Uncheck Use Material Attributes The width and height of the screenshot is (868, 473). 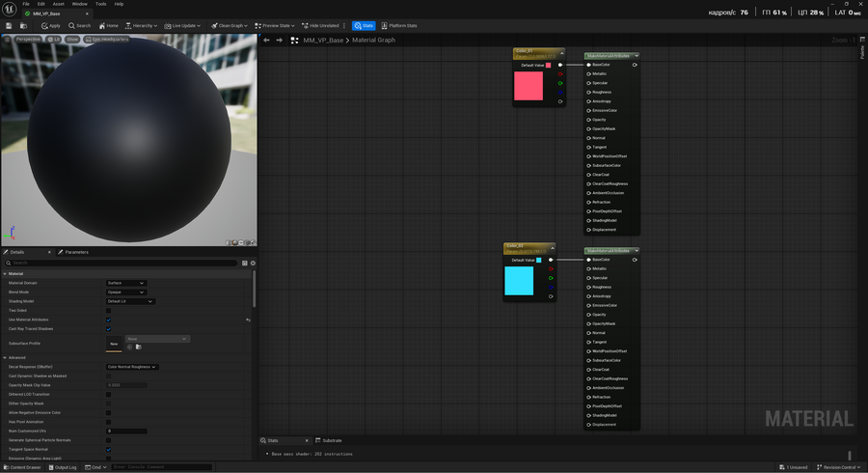coord(108,320)
